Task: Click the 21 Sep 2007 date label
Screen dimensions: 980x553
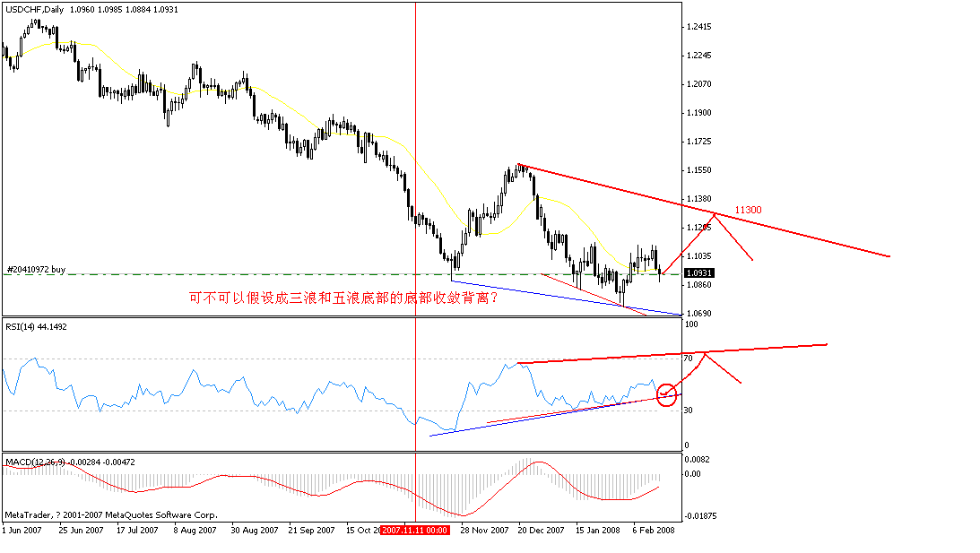Action: 311,531
